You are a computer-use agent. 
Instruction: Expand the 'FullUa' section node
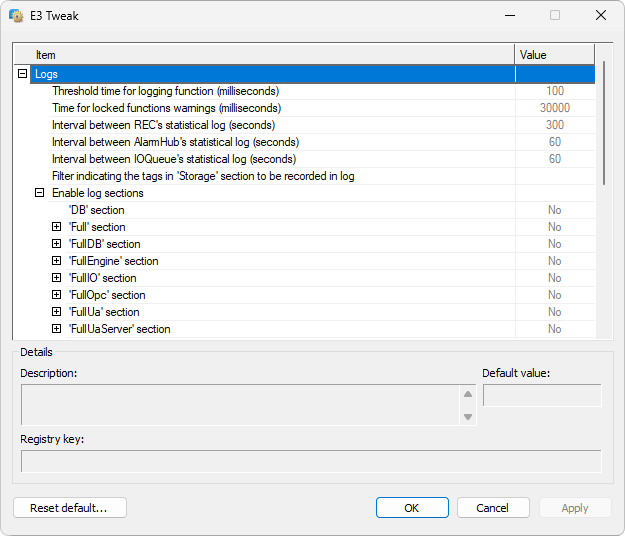pyautogui.click(x=57, y=312)
